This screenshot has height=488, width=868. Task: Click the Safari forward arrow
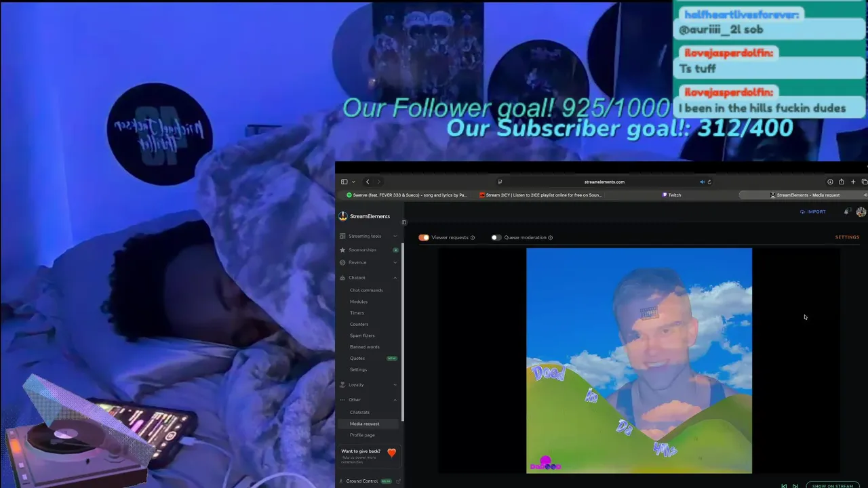(x=378, y=182)
